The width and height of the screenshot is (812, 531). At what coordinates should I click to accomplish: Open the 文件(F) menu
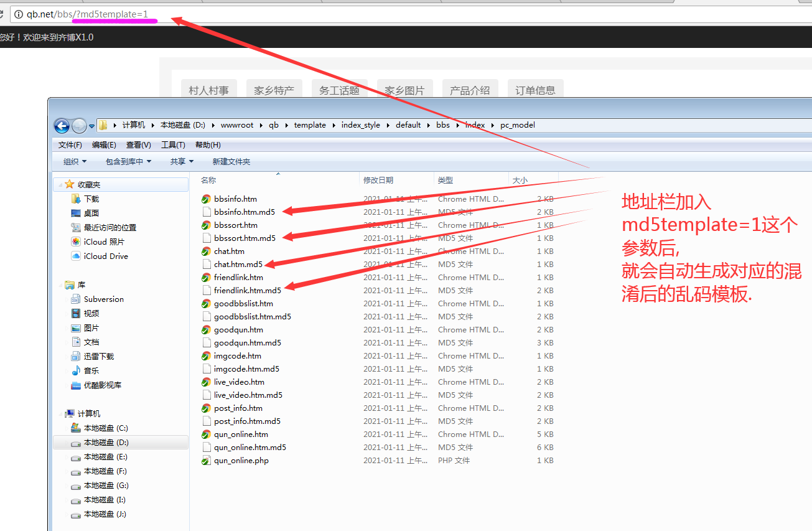point(70,145)
